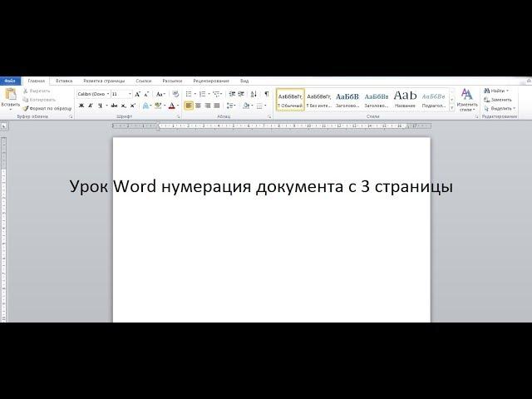
Task: Toggle Underline (Ч) formatting
Action: pos(100,106)
